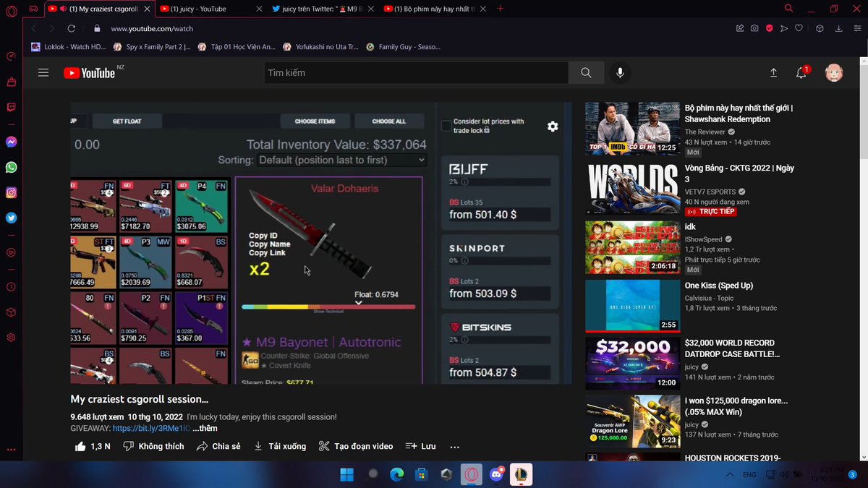Open Twitch in the Opera sidebar
868x488 pixels.
click(x=11, y=106)
